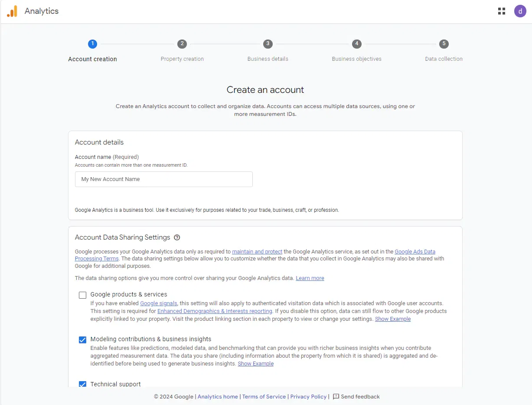This screenshot has width=532, height=405.
Task: Open the maintain and protect link
Action: point(257,252)
